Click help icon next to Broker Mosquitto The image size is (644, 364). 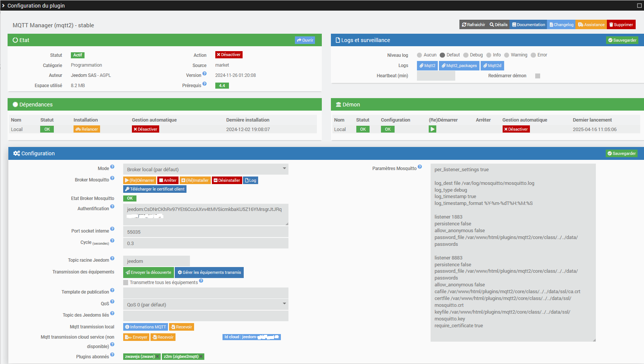[112, 178]
